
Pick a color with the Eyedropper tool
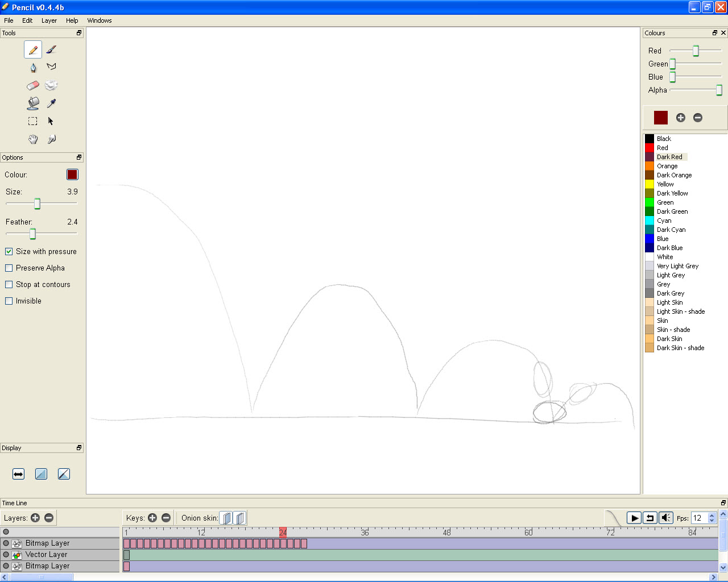click(x=51, y=103)
